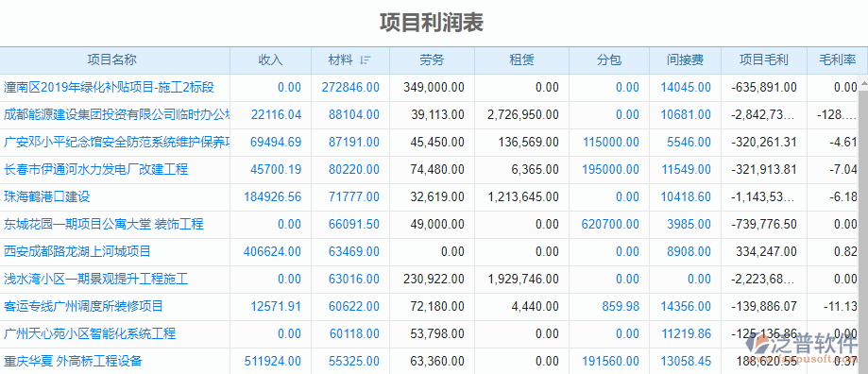Viewport: 868px width, 374px height.
Task: Click the 项目毛利 column header
Action: coord(764,60)
